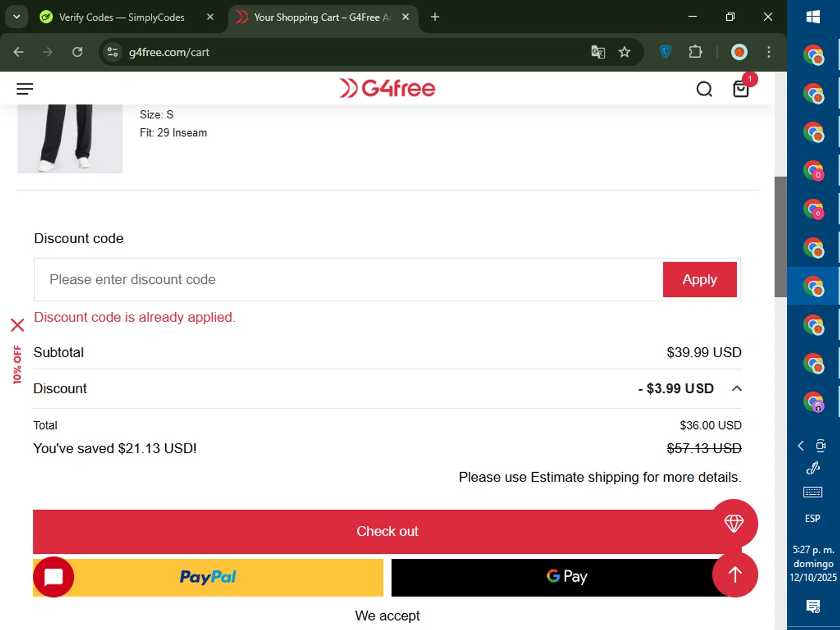Open the site search magnifier
840x630 pixels.
pos(704,89)
